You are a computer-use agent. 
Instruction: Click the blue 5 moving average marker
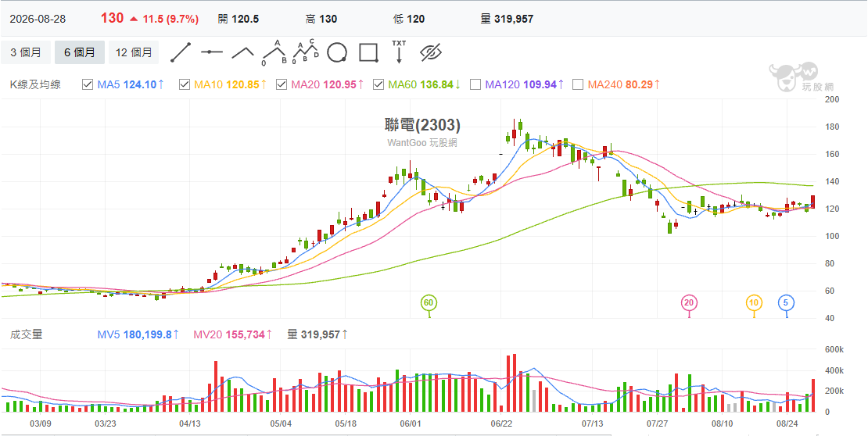click(787, 302)
